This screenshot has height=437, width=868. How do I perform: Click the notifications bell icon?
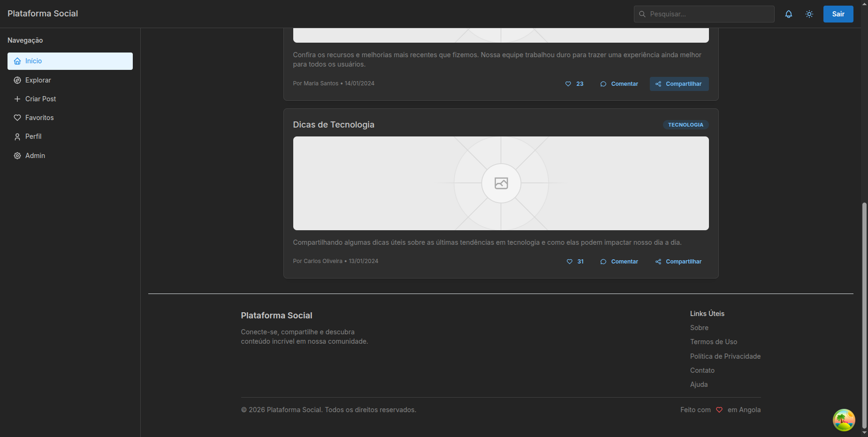coord(789,14)
